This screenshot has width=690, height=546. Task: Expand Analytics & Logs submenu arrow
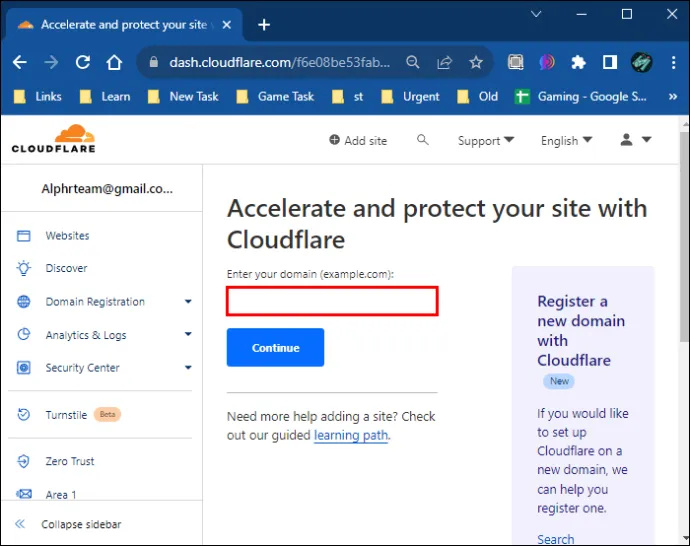coord(188,334)
